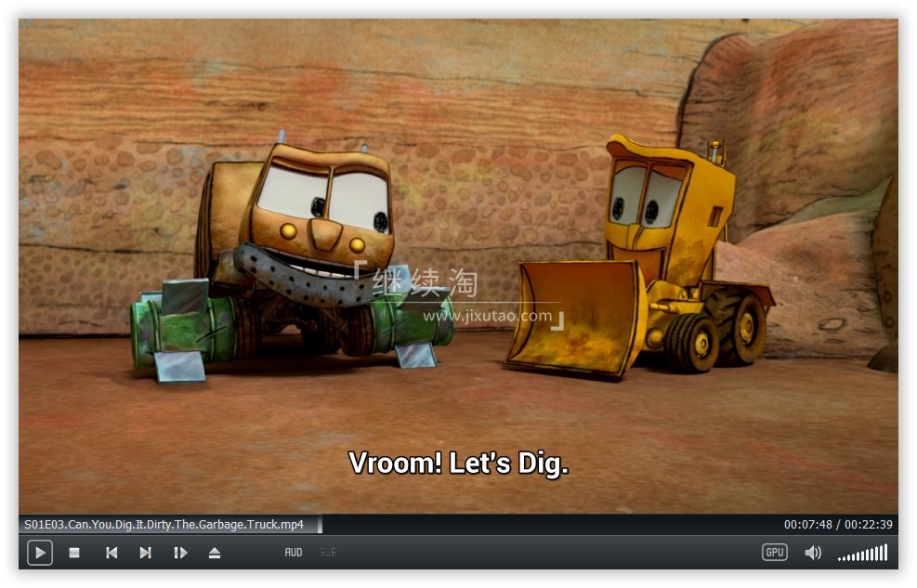Click the Chinese watermark logo text
Viewport: 917px width, 588px height.
426,281
